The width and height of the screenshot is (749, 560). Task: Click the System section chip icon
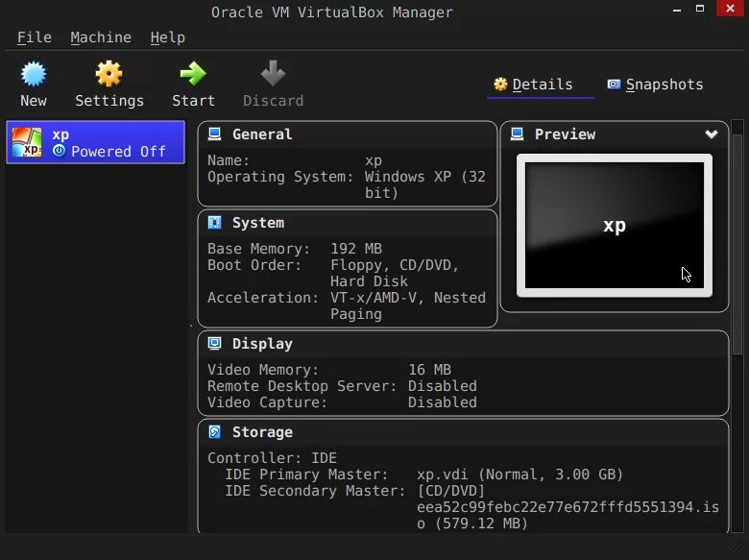tap(215, 223)
